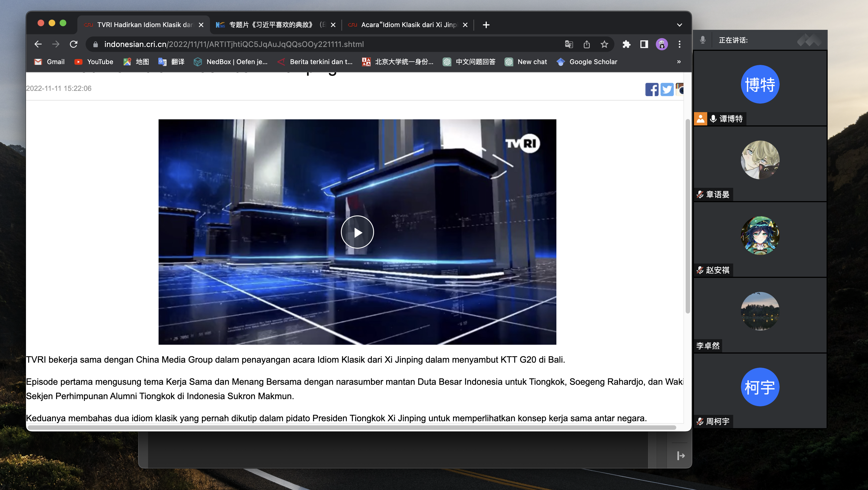Bookmark this page with the star icon
The height and width of the screenshot is (490, 868).
pyautogui.click(x=604, y=44)
